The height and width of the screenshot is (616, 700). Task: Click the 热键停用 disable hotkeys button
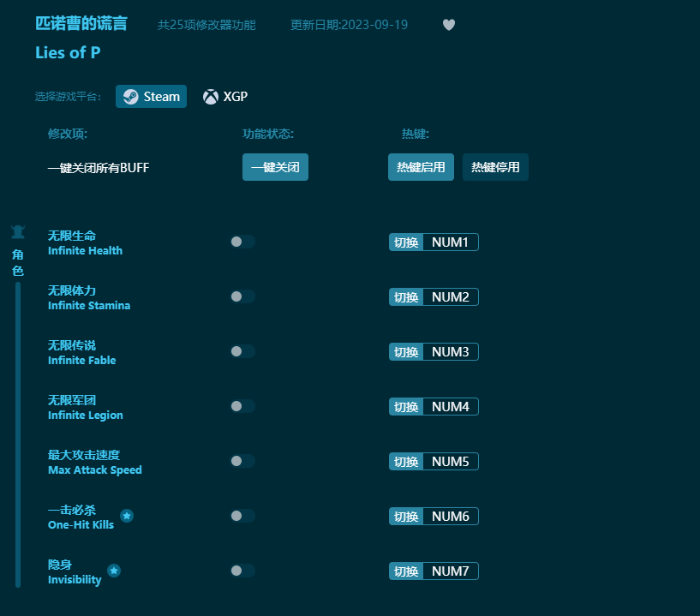tap(495, 167)
